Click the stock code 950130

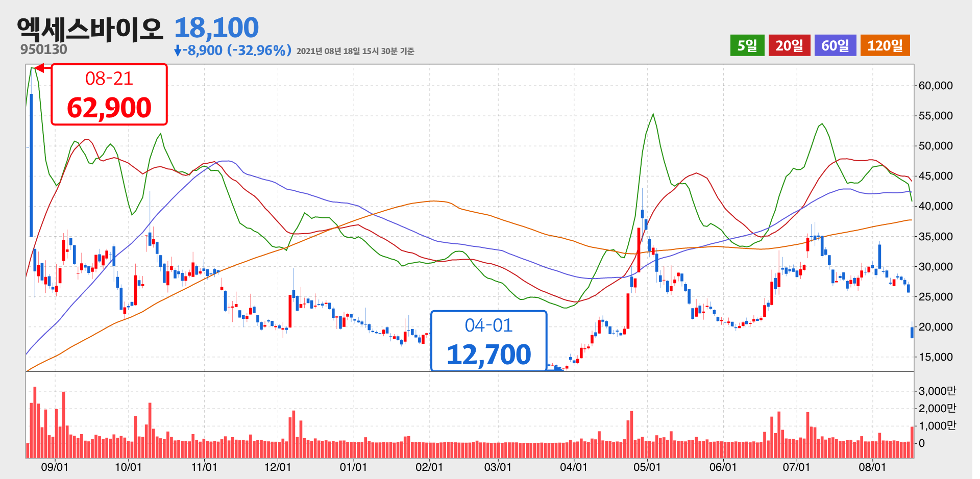click(44, 49)
